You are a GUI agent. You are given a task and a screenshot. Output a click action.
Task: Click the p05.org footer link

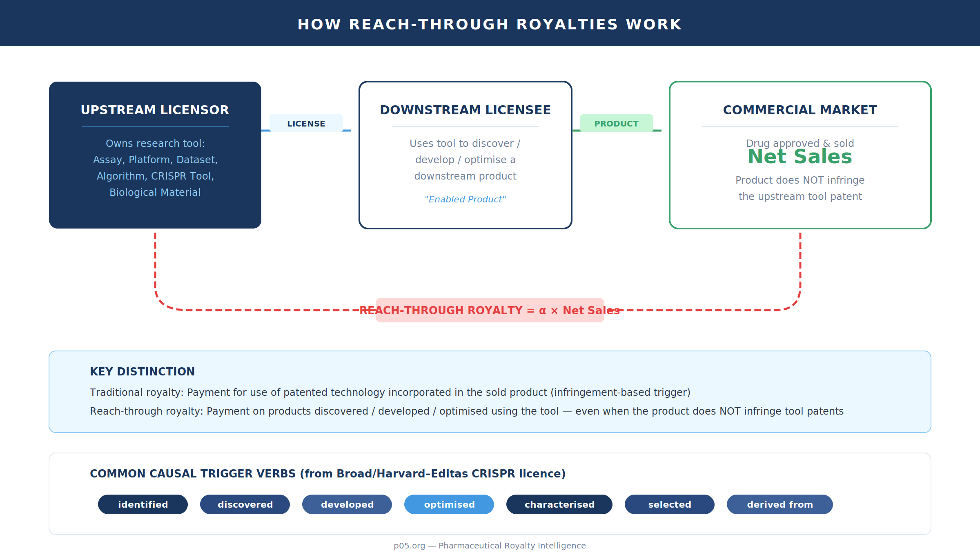[x=490, y=546]
